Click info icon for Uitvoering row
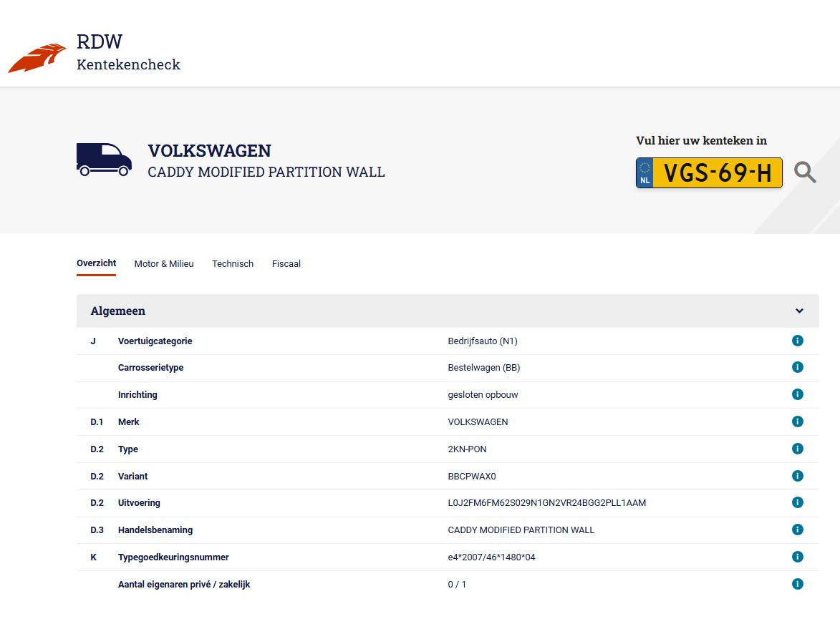Image resolution: width=840 pixels, height=629 pixels. coord(798,502)
